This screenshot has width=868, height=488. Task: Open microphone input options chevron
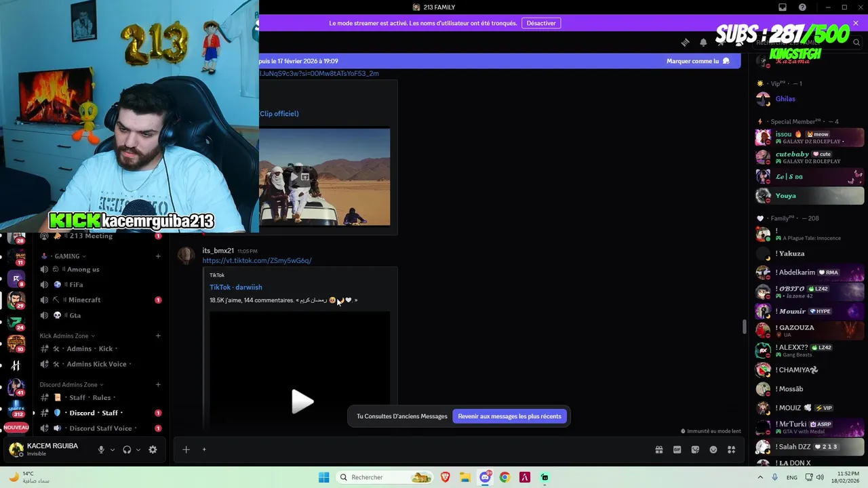pyautogui.click(x=113, y=449)
